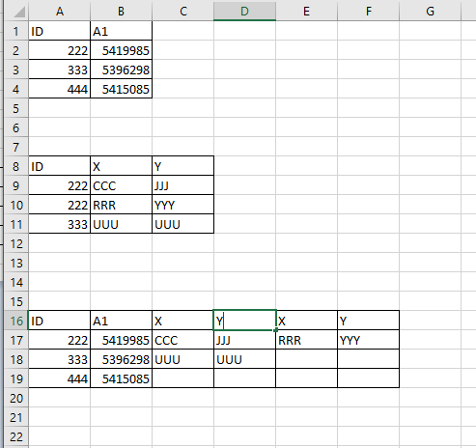476x448 pixels.
Task: Click the UUU cell in column C row 11
Action: point(182,224)
